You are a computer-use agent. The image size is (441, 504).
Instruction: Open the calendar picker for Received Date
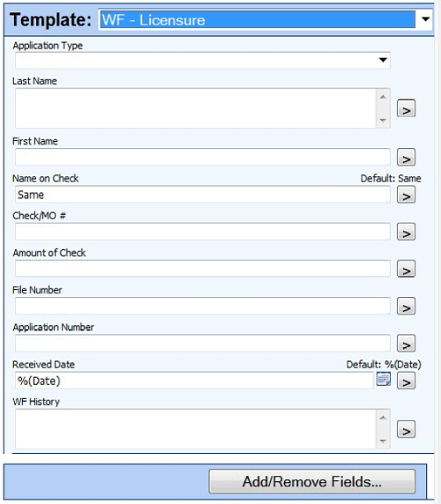pos(384,379)
